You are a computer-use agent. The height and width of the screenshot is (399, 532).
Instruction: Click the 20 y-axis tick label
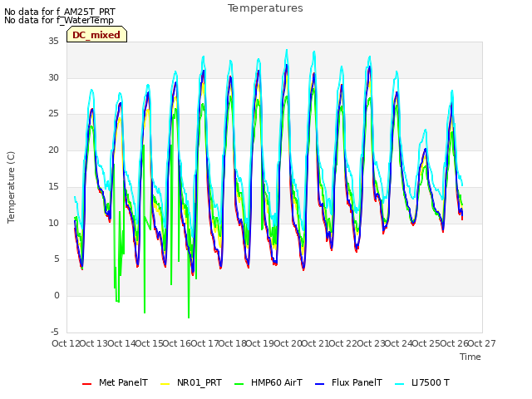coord(53,150)
